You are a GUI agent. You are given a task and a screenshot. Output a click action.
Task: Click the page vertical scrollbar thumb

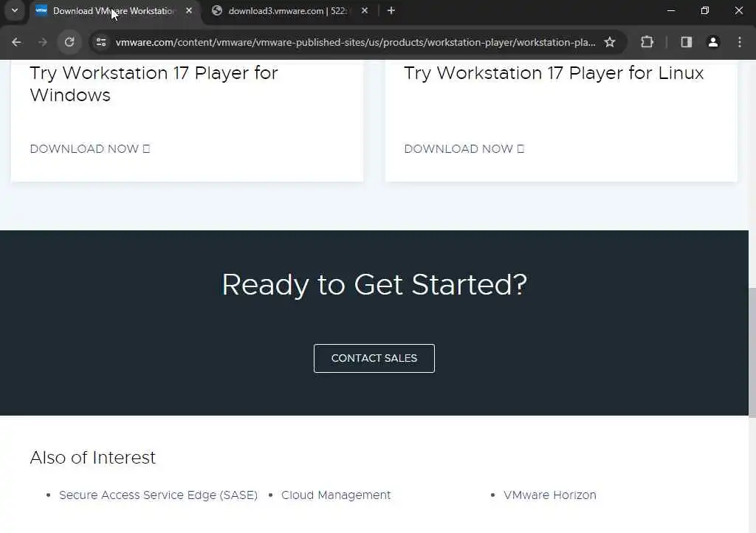click(x=752, y=352)
